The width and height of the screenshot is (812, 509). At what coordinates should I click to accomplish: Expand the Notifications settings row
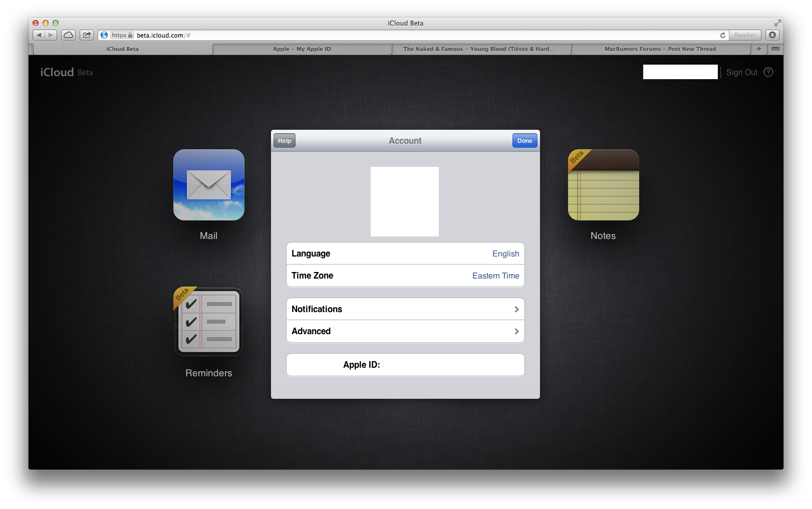(x=405, y=309)
